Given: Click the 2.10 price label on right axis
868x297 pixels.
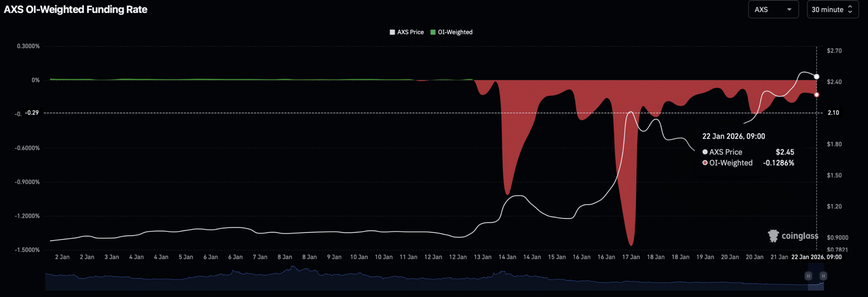Looking at the screenshot, I should pos(833,113).
